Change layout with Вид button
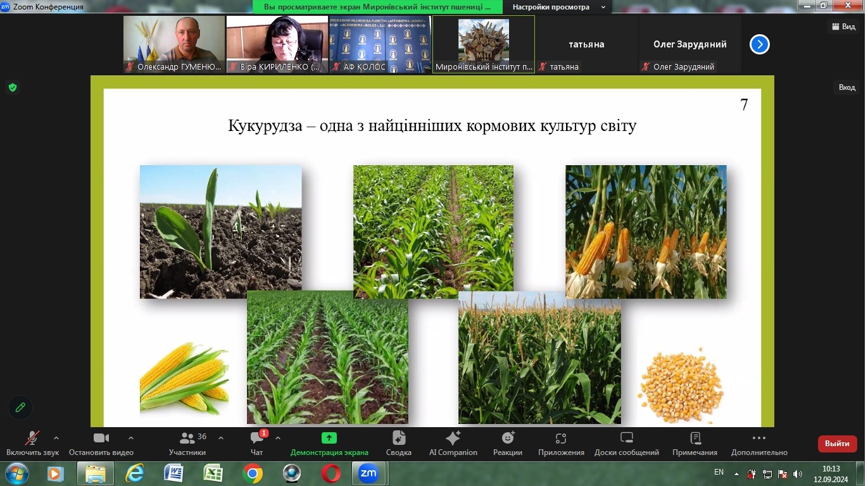The image size is (868, 486). (843, 26)
